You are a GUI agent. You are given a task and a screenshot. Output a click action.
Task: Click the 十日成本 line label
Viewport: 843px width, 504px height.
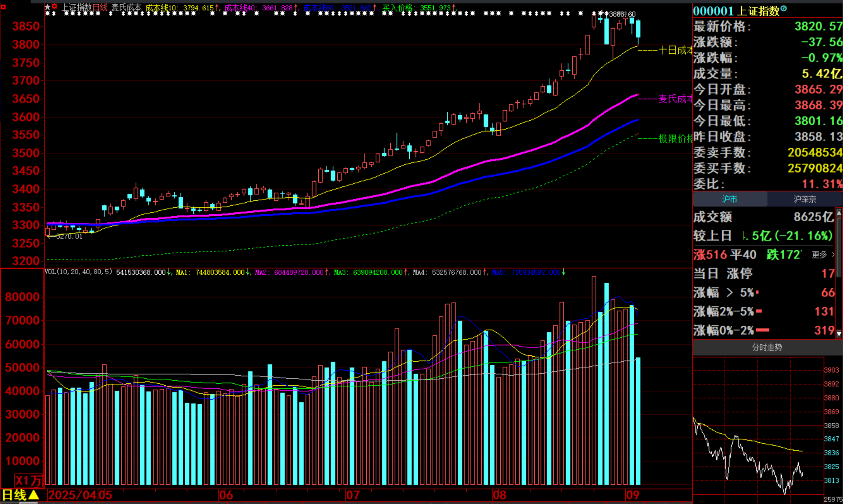click(675, 50)
